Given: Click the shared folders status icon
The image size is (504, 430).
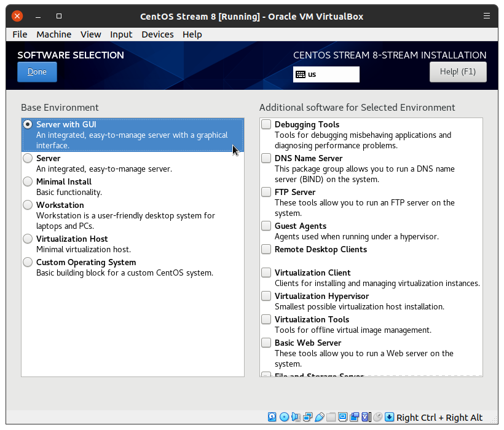Looking at the screenshot, I should click(331, 417).
